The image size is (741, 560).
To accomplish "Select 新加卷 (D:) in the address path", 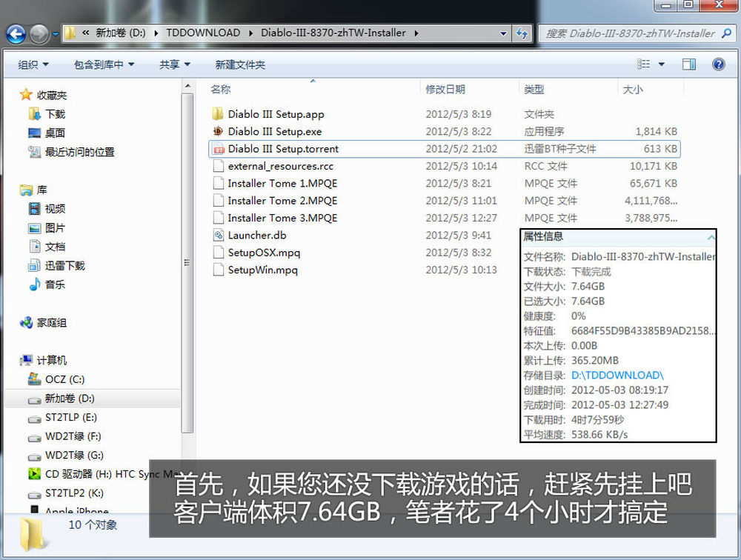I will click(121, 33).
